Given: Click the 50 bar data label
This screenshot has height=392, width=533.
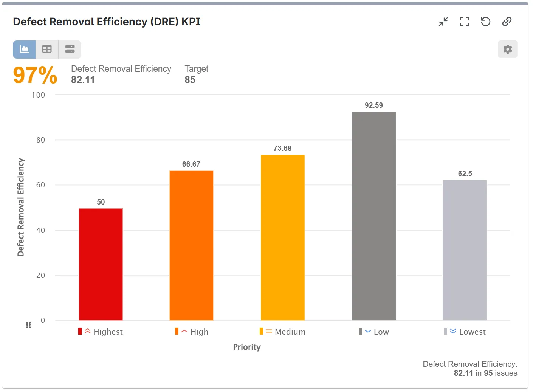Looking at the screenshot, I should point(101,202).
